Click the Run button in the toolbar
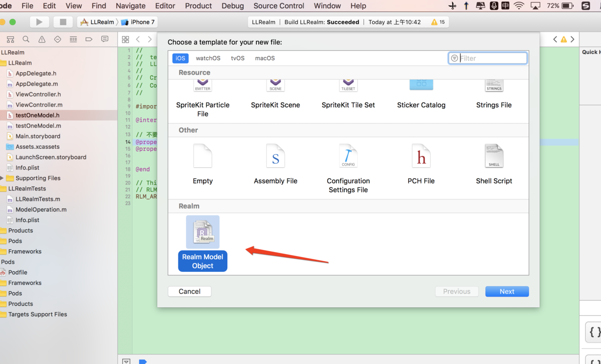The image size is (601, 364). coord(39,22)
